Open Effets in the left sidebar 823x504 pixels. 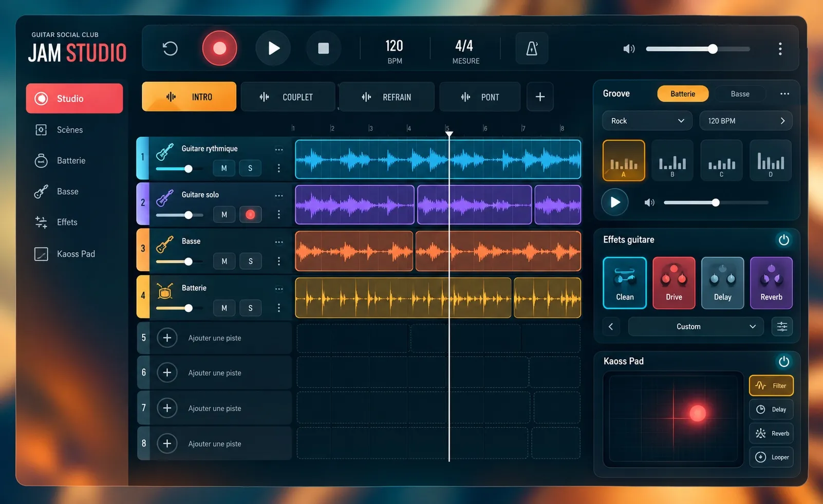point(74,222)
